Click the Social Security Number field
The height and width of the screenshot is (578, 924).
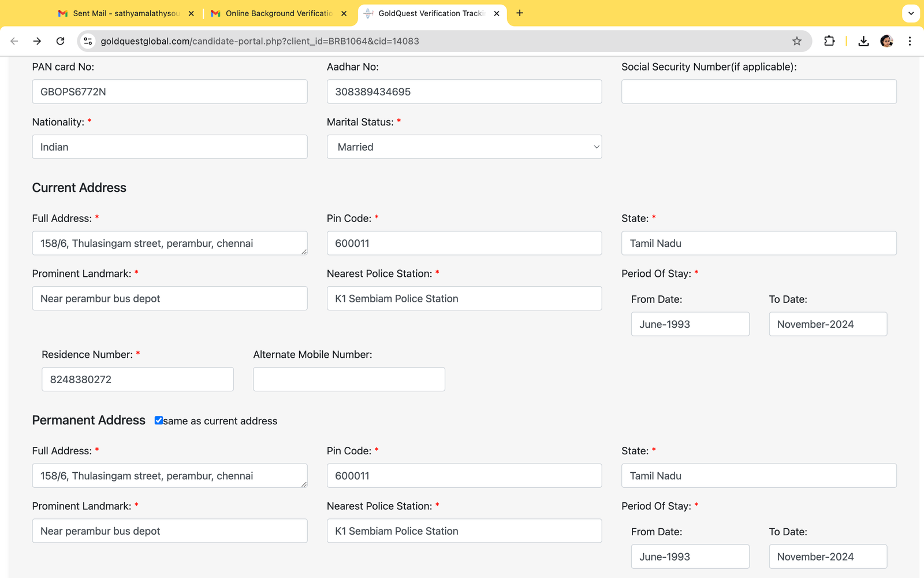759,92
